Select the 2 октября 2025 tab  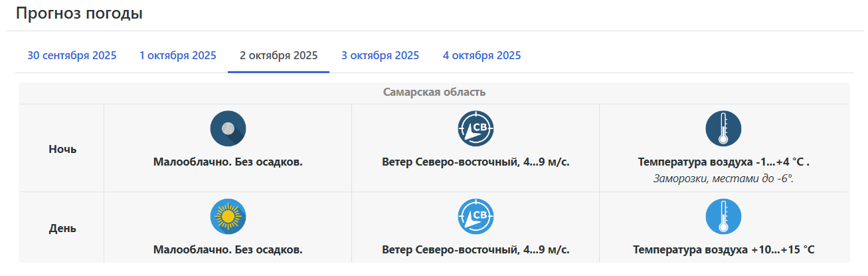point(278,55)
